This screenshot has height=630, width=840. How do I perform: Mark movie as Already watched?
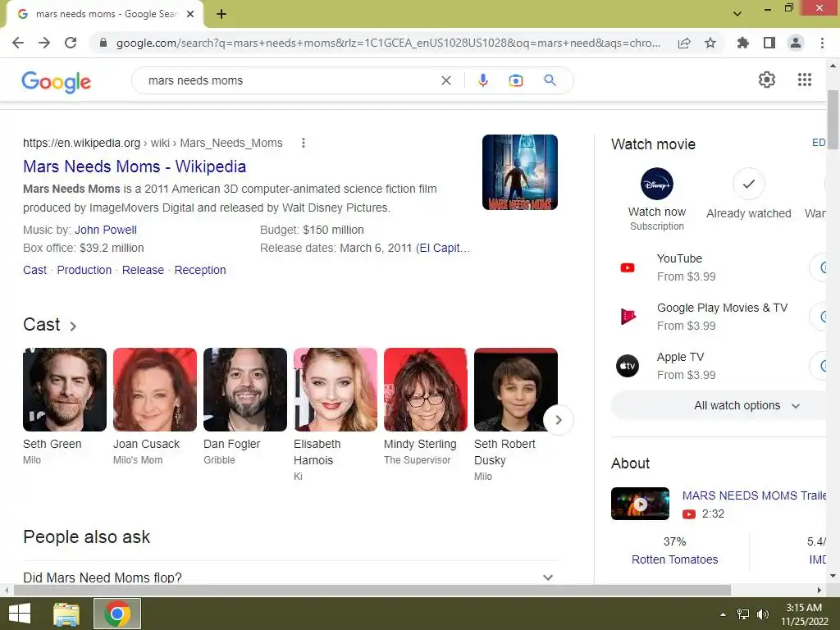pos(748,194)
